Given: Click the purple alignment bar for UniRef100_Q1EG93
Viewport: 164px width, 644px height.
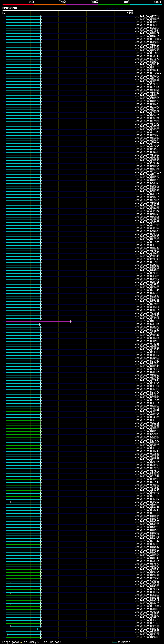Looking at the screenshot, I should pyautogui.click(x=39, y=321).
